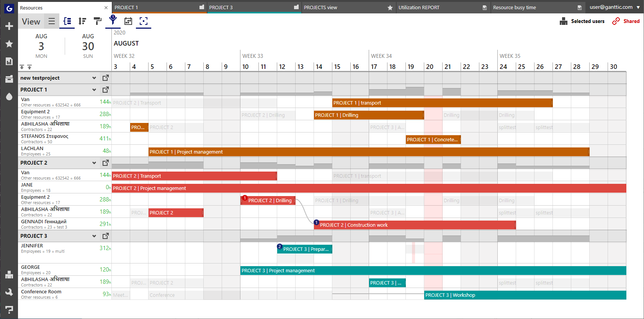Select PROJECT 3 Project management bar

click(433, 270)
